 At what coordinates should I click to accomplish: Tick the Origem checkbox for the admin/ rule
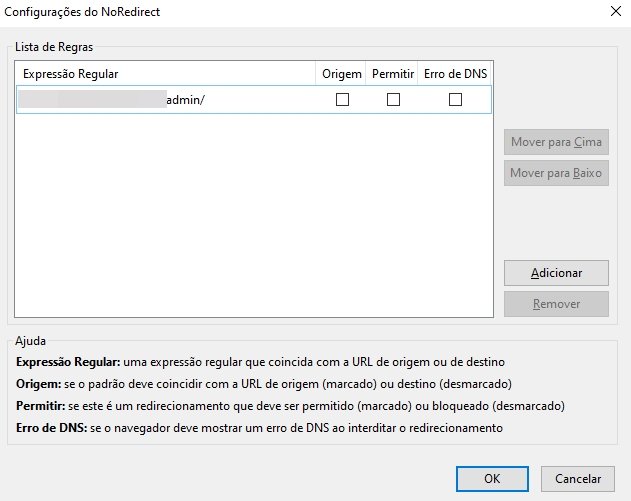[x=342, y=99]
